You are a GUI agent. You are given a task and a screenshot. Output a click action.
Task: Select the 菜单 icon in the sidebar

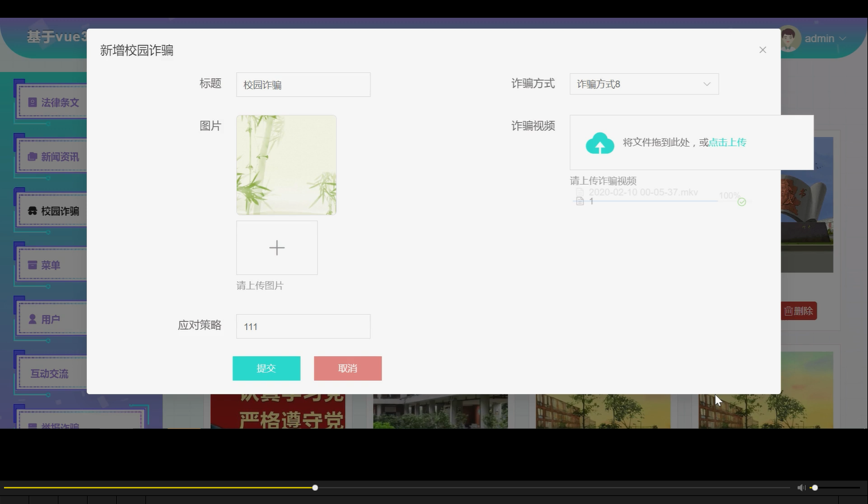point(33,264)
